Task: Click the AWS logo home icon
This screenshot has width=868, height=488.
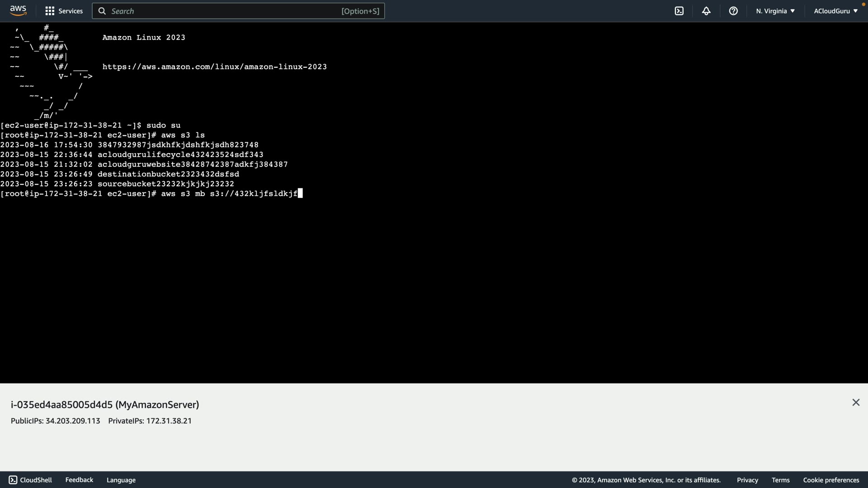Action: coord(18,10)
